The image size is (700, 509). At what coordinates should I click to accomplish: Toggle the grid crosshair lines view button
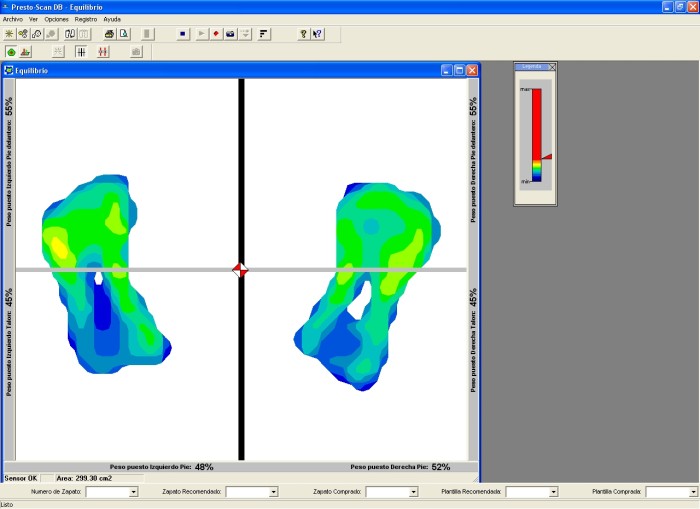pyautogui.click(x=81, y=52)
